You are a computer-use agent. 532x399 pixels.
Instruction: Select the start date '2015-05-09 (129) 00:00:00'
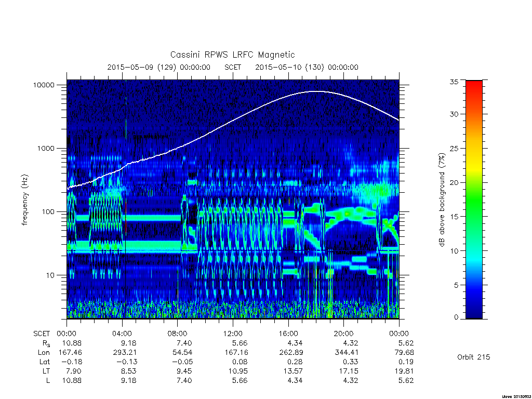pyautogui.click(x=159, y=67)
